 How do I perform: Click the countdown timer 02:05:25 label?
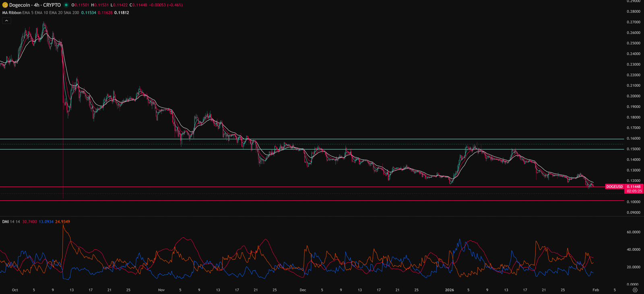(634, 191)
